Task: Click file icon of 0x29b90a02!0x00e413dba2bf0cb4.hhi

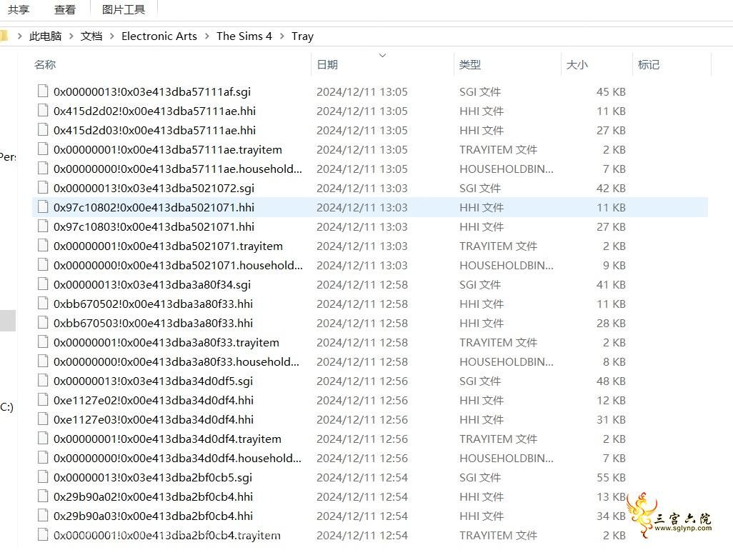Action: click(43, 496)
